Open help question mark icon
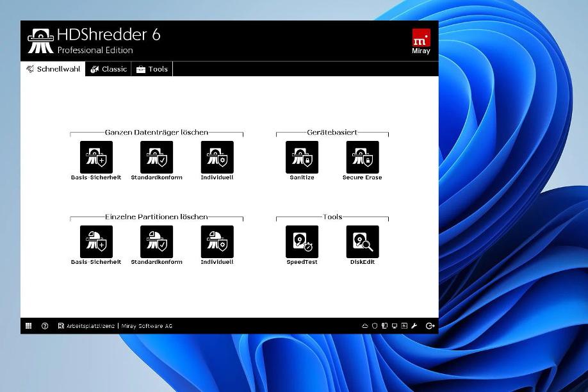This screenshot has width=588, height=392. (45, 326)
